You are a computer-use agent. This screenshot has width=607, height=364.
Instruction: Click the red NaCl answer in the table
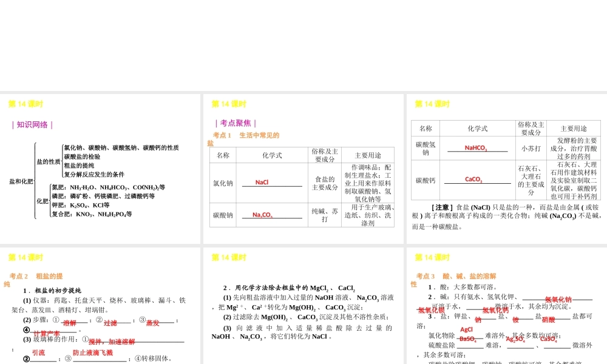(262, 182)
